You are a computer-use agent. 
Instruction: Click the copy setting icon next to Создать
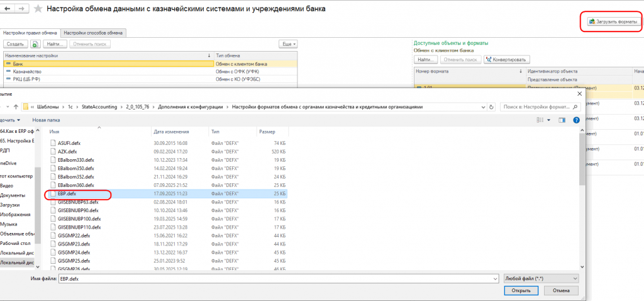(35, 44)
